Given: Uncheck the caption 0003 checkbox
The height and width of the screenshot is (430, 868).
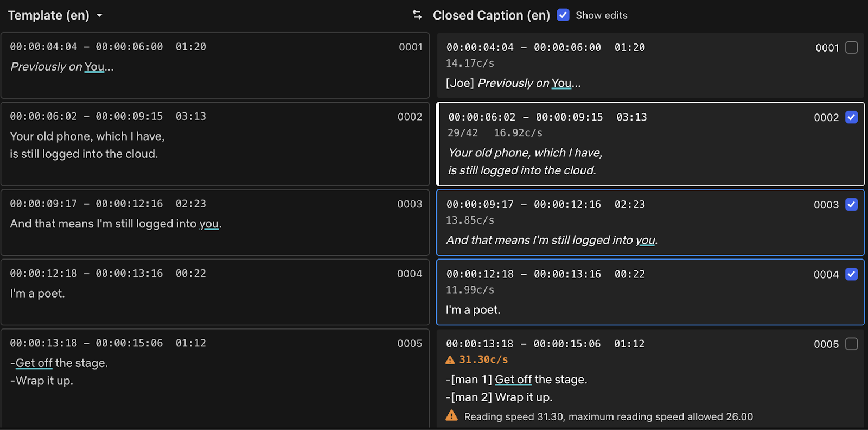Looking at the screenshot, I should (x=851, y=205).
